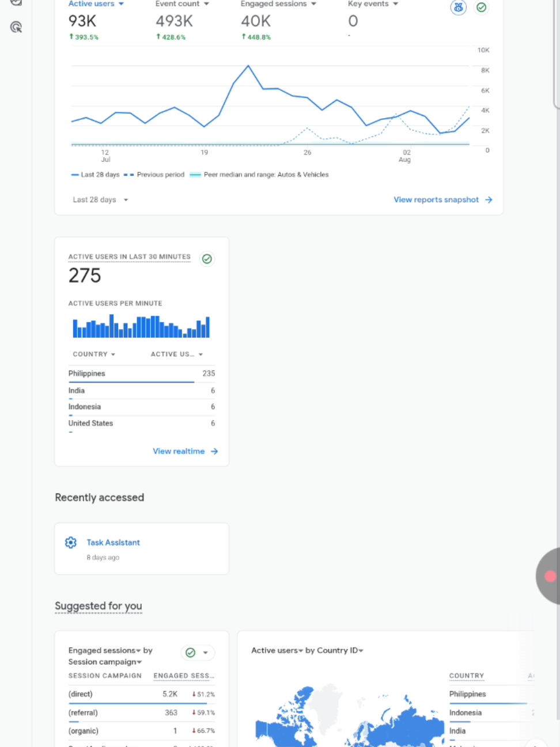
Task: Select the Philippines row in realtime table
Action: [x=142, y=373]
